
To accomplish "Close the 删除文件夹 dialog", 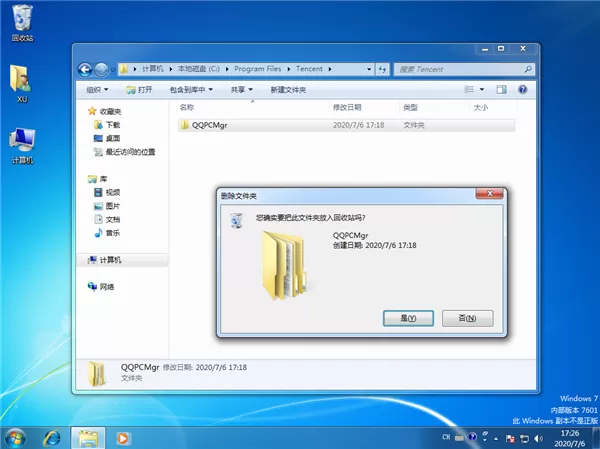I will pos(489,194).
